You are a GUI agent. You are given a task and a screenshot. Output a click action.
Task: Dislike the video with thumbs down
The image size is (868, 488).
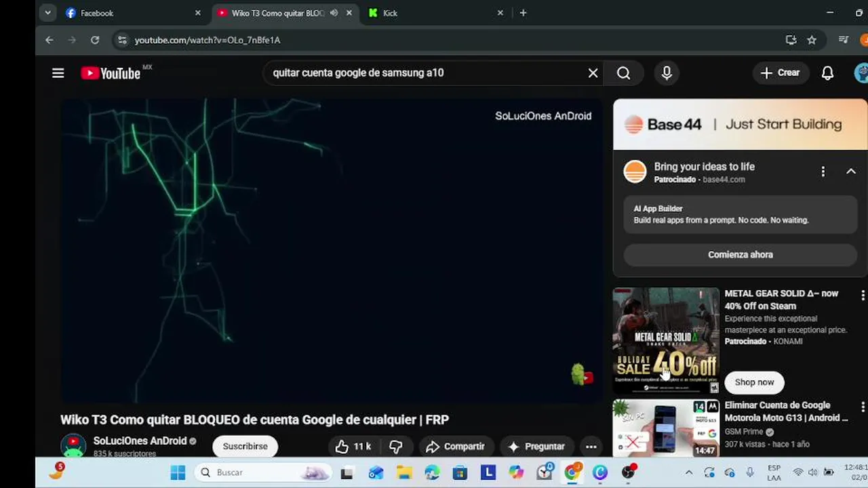click(x=396, y=446)
